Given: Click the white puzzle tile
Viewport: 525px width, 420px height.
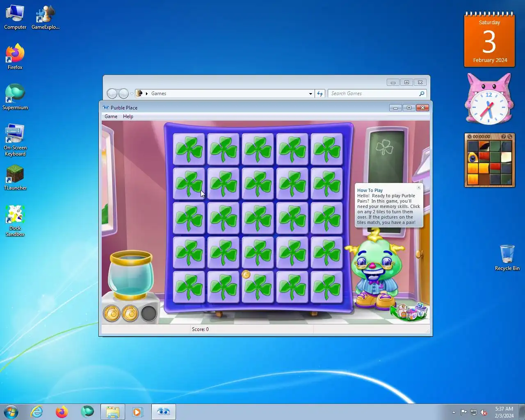Looking at the screenshot, I should tap(506, 157).
